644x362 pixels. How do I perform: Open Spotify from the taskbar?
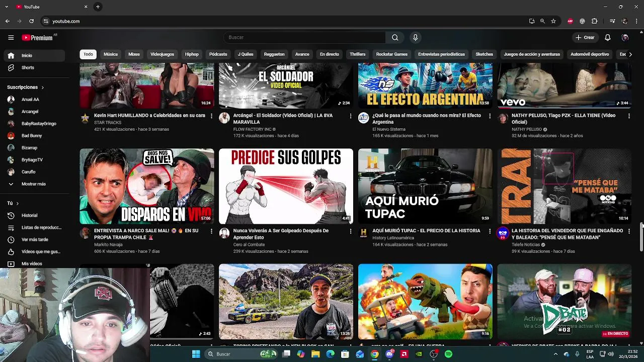tap(448, 354)
